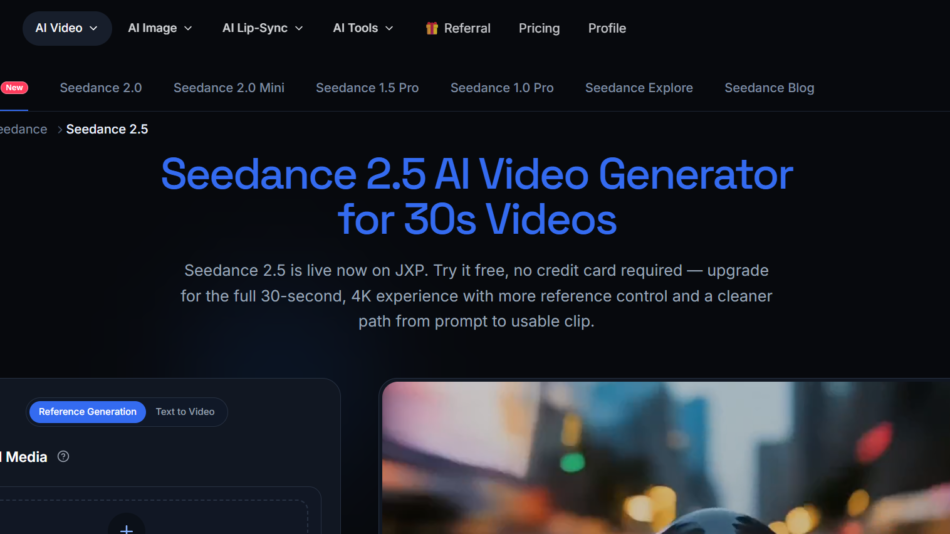Image resolution: width=950 pixels, height=534 pixels.
Task: Click the help icon next to Media
Action: point(63,456)
